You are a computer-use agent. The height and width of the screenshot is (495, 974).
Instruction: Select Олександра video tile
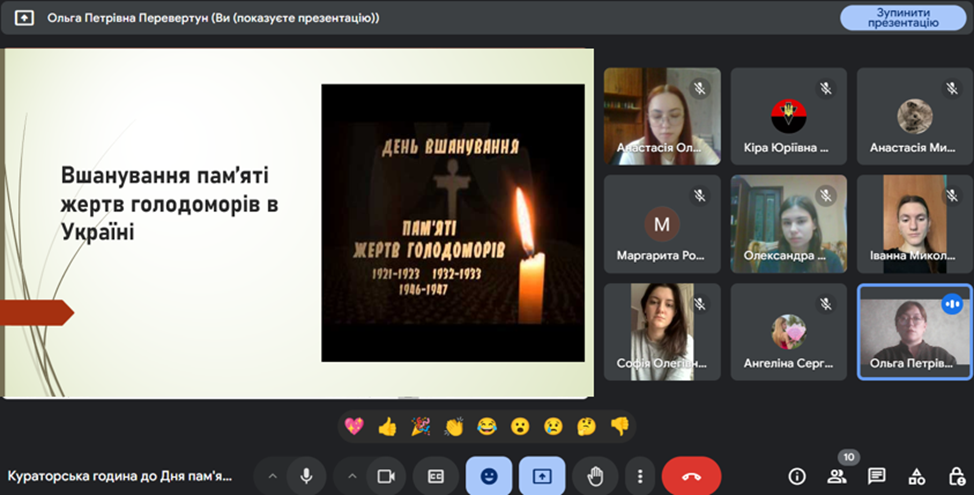pos(788,224)
